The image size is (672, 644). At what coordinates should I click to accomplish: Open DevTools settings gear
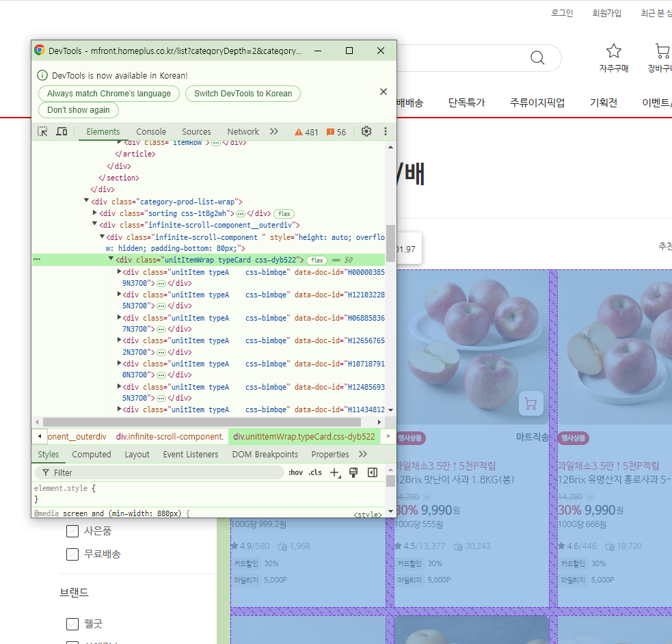click(366, 131)
